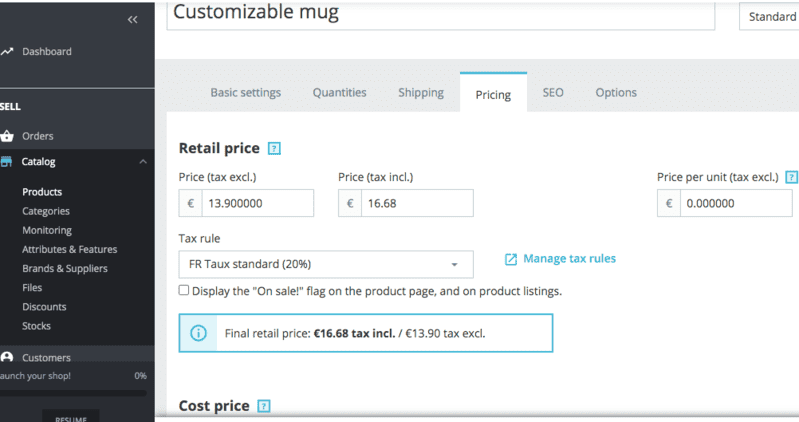Click the Dashboard trend-line icon
This screenshot has width=799, height=422.
tap(7, 51)
